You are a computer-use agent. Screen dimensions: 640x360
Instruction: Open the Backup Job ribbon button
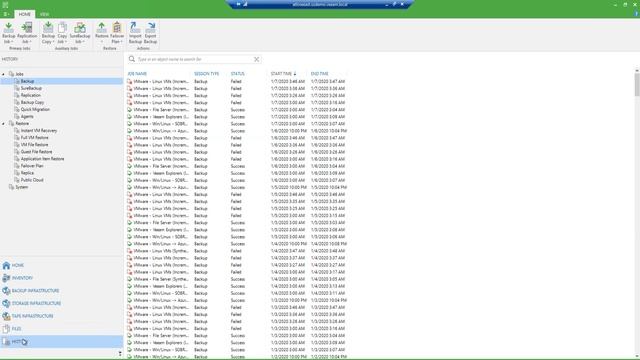9,33
